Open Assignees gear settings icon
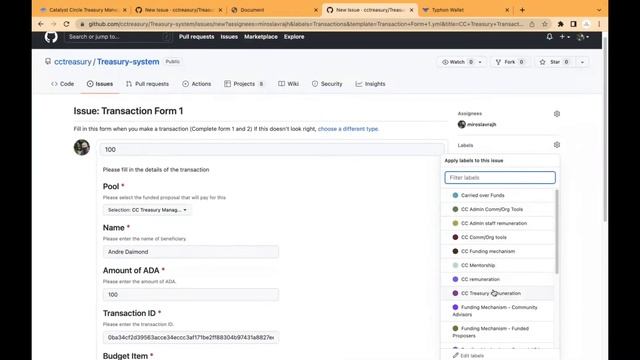This screenshot has height=360, width=640. [557, 114]
